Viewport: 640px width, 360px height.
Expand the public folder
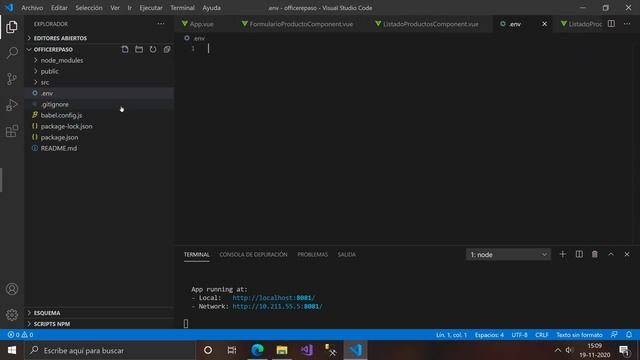(x=49, y=71)
